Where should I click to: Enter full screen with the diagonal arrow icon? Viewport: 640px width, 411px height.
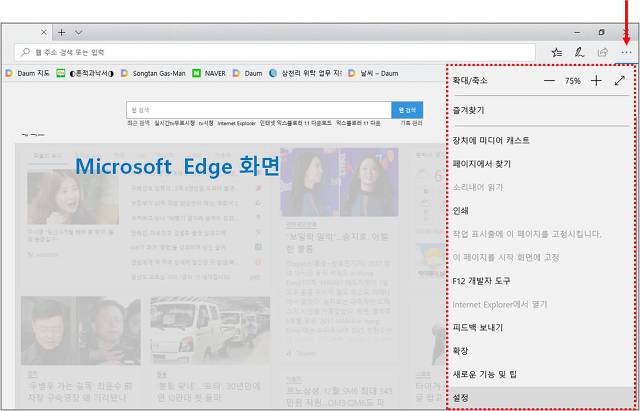click(620, 80)
